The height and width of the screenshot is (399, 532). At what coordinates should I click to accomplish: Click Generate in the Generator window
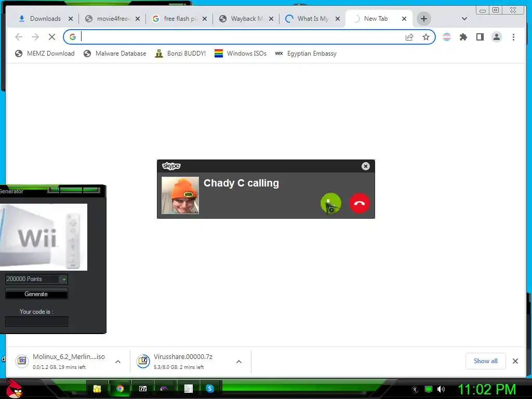pos(36,294)
